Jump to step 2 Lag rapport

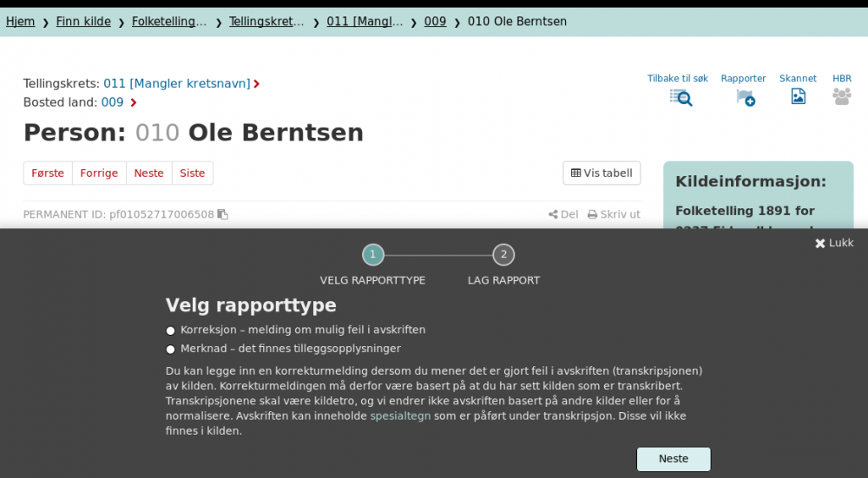[x=503, y=255]
